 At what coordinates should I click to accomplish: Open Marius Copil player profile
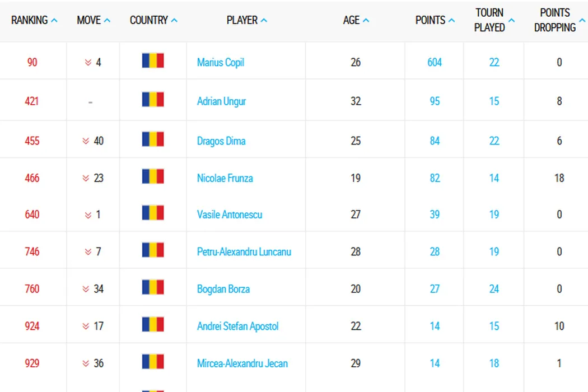tap(221, 63)
